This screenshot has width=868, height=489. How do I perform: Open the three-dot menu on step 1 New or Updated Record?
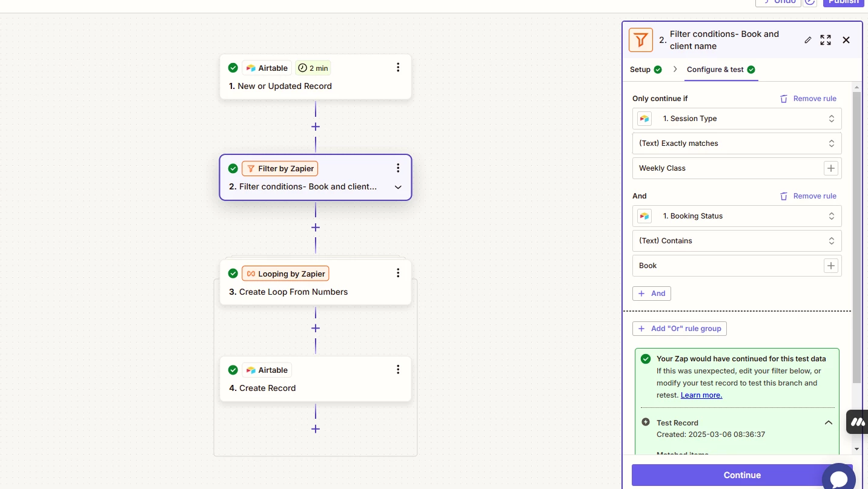(398, 67)
